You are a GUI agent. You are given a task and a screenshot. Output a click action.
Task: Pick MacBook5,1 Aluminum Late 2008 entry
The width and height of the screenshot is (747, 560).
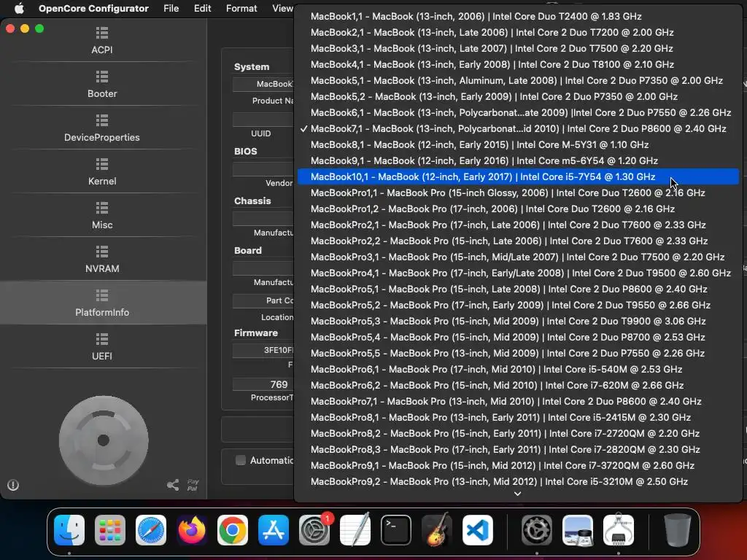(518, 80)
